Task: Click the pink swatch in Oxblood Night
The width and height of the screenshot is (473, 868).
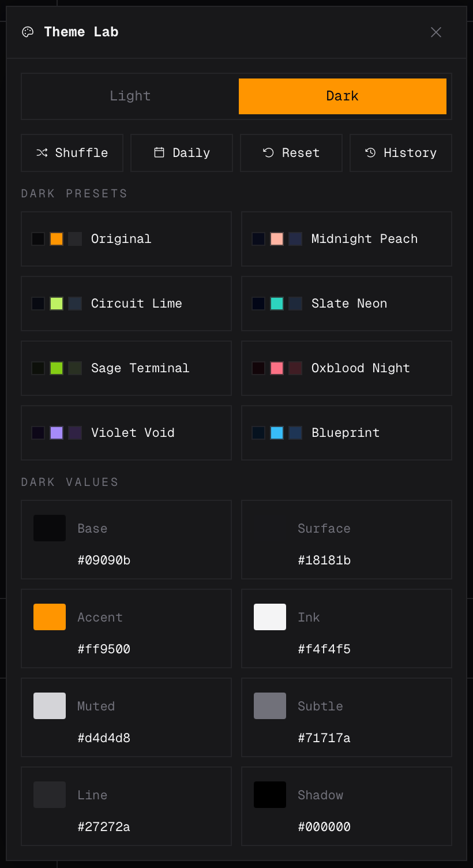Action: click(277, 368)
